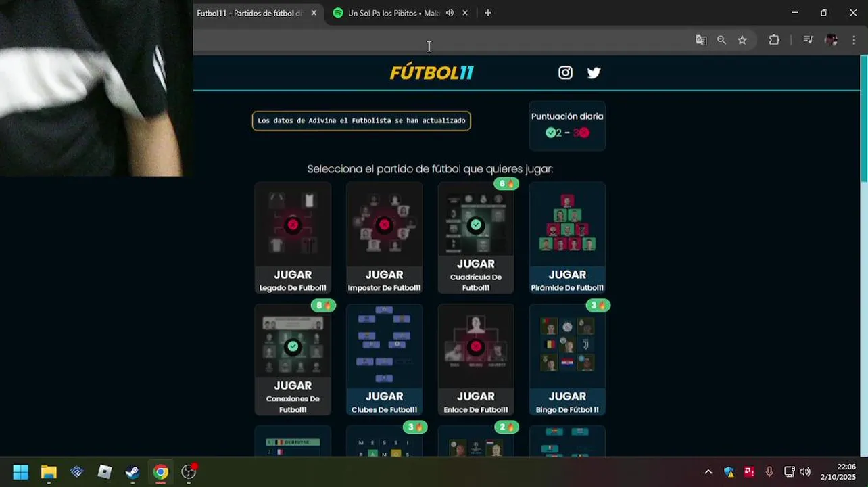
Task: Close the Spotify Un Sol Pa los Pibitos tab
Action: (x=465, y=13)
